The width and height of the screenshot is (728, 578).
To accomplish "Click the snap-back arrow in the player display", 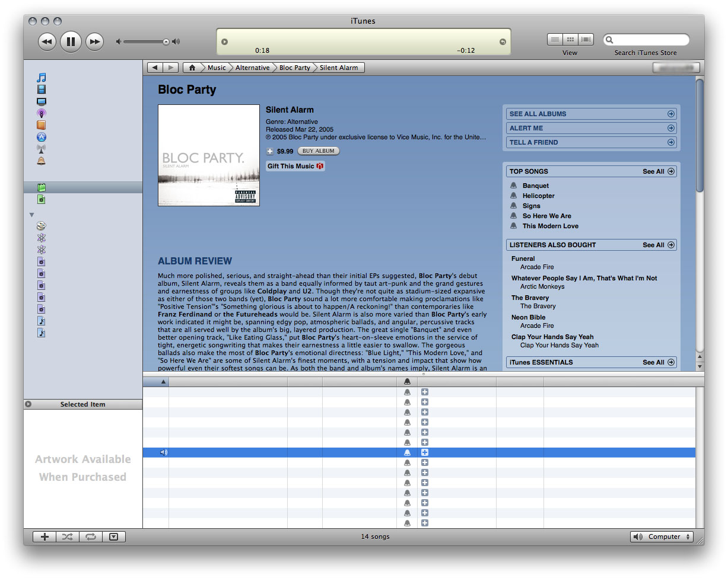I will point(503,41).
